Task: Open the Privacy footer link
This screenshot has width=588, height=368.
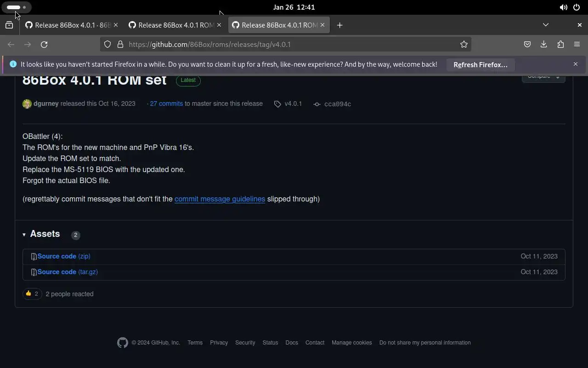Action: click(x=219, y=343)
